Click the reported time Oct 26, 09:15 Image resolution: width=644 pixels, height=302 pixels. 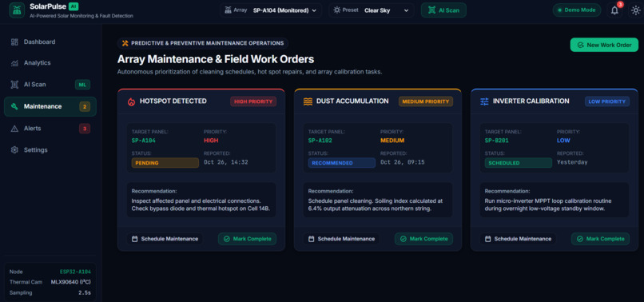point(403,162)
